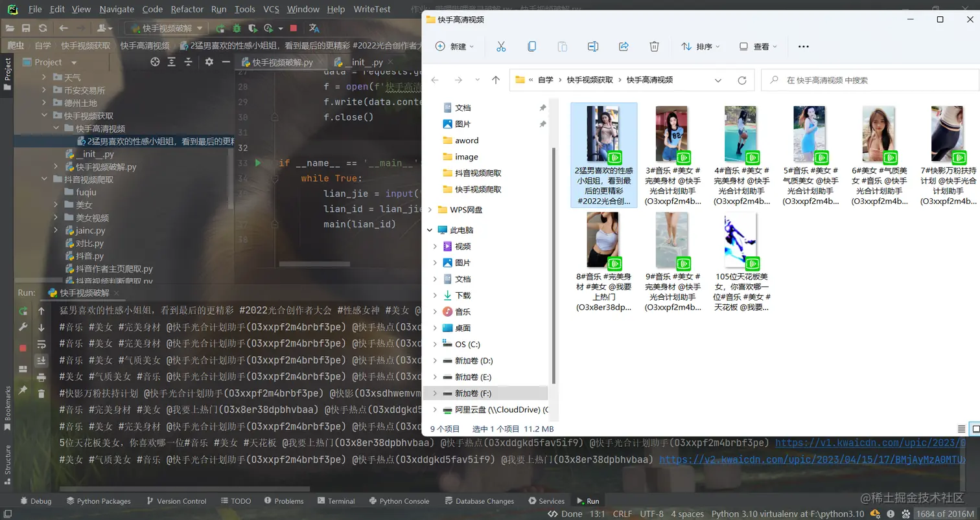Expand the WPS网盘 node in navigation pane
Viewport: 980px width, 520px height.
point(431,210)
